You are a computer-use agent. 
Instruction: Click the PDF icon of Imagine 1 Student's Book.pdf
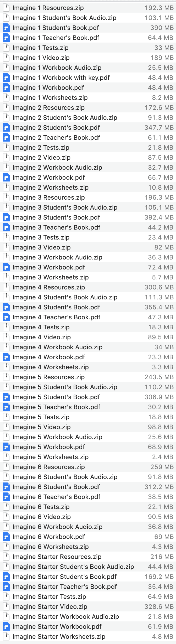[x=6, y=28]
